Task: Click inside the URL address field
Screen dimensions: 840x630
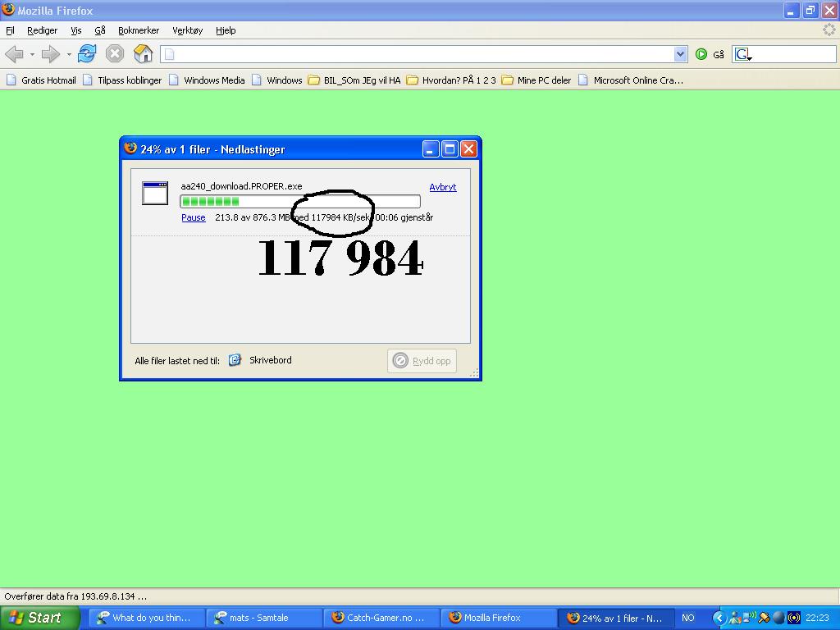Action: click(423, 54)
